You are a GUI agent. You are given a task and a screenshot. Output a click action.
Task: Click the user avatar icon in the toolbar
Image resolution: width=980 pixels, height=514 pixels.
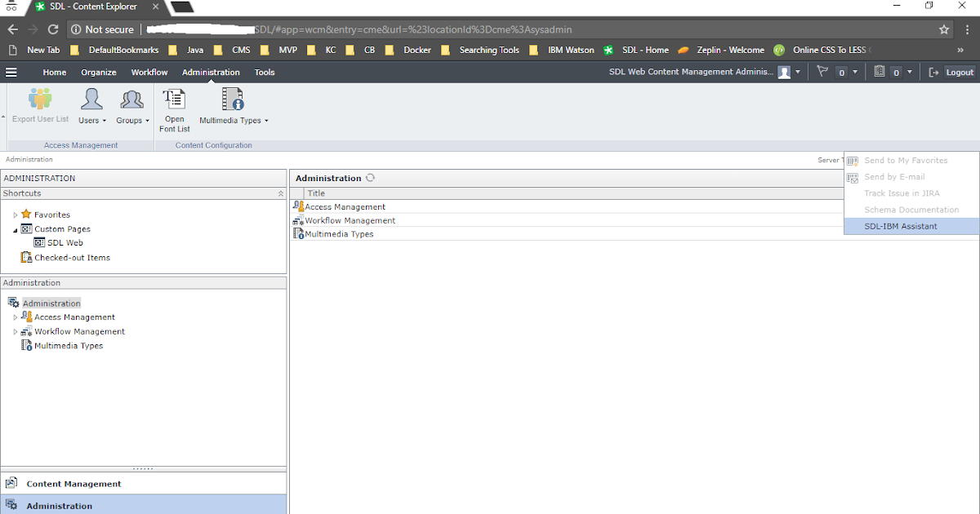(784, 72)
